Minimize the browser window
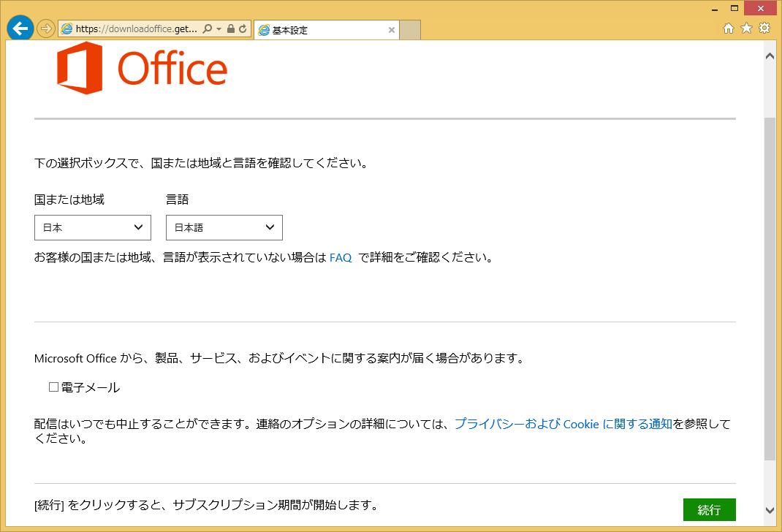 (x=715, y=9)
